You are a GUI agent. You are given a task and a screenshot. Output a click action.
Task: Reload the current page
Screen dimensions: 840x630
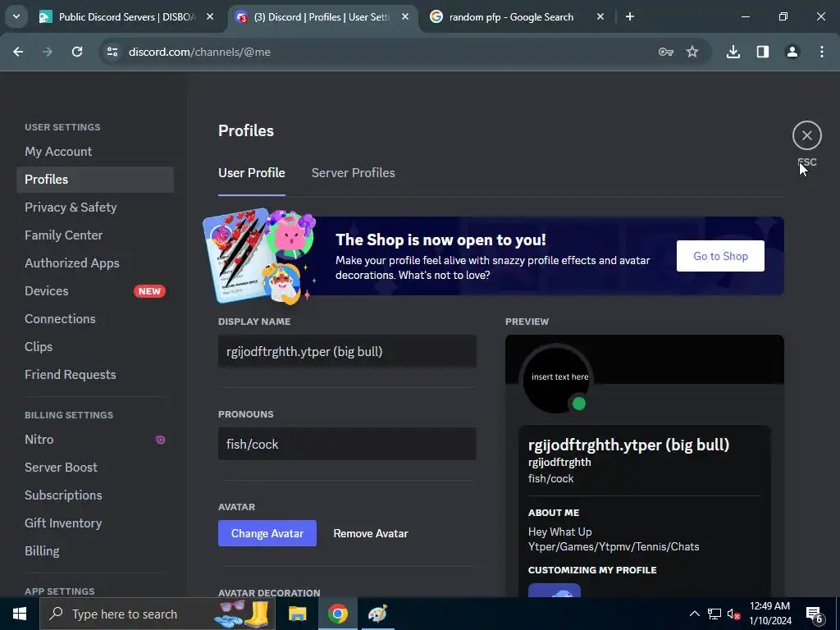pos(77,52)
